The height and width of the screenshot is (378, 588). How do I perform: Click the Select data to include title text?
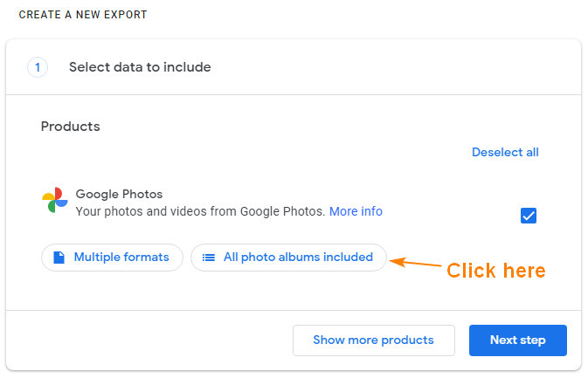140,67
